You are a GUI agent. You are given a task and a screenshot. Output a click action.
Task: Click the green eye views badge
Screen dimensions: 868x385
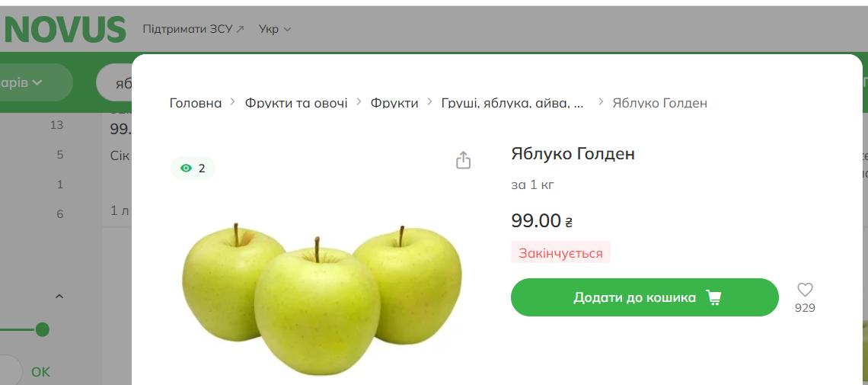193,168
